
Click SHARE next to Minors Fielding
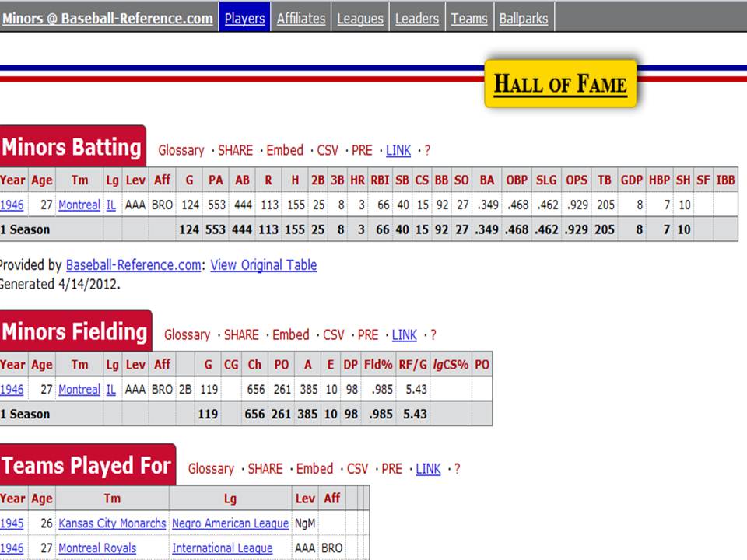click(x=241, y=334)
